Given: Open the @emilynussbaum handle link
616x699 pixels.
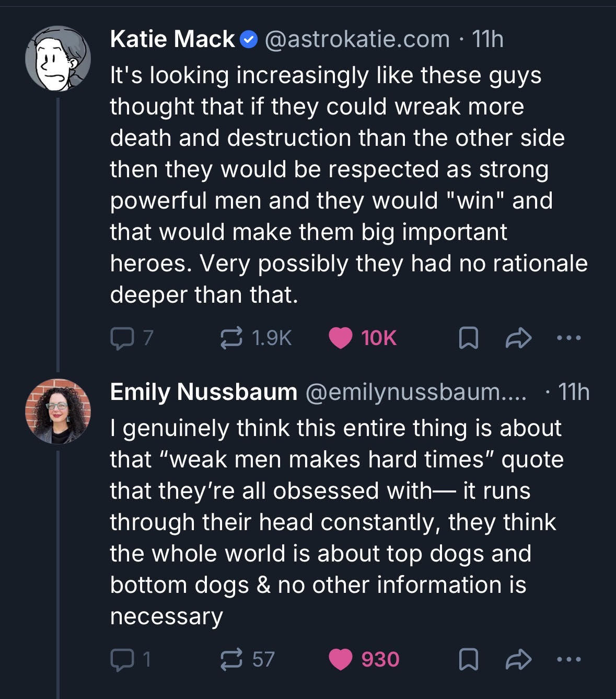Looking at the screenshot, I should pyautogui.click(x=415, y=392).
